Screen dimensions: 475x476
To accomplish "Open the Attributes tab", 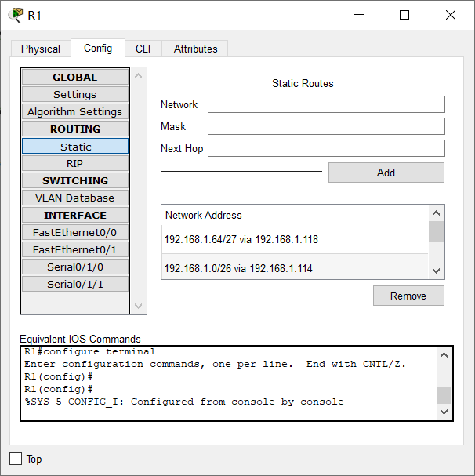I will coord(195,49).
